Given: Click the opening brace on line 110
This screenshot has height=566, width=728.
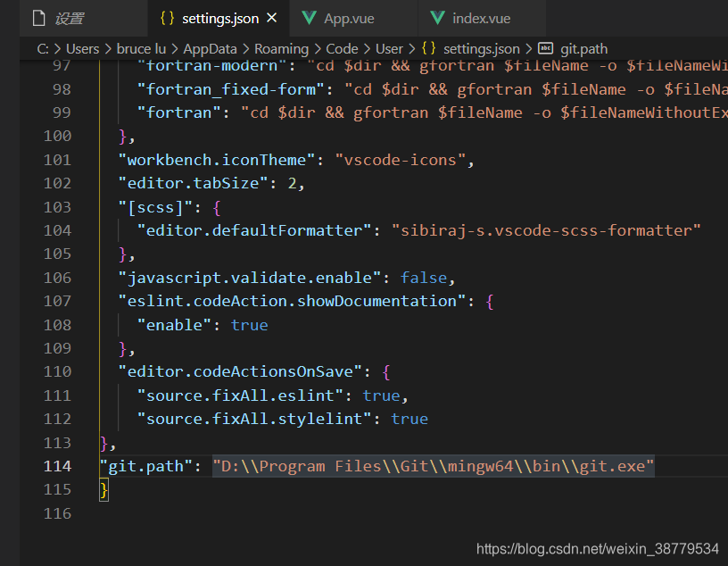Looking at the screenshot, I should [x=386, y=372].
